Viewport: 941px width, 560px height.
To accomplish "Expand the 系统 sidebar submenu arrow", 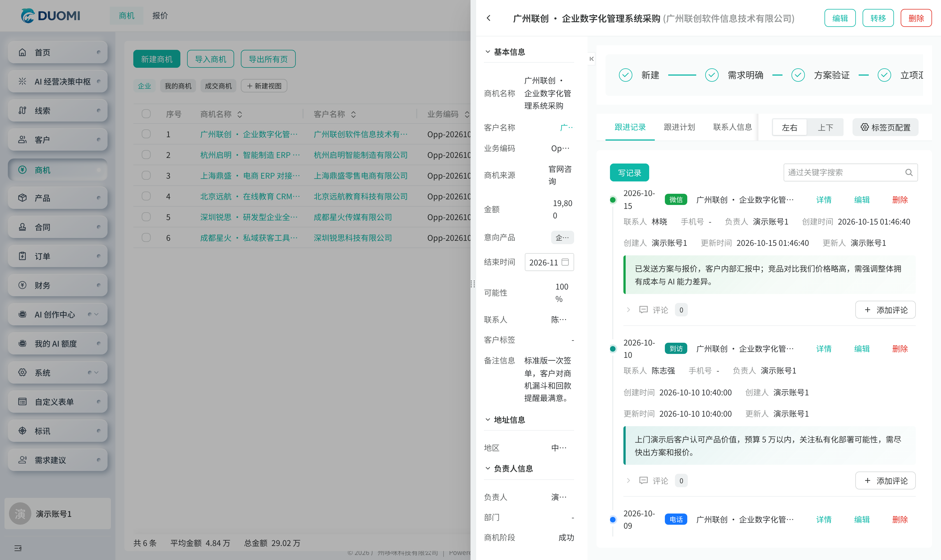I will coord(97,372).
